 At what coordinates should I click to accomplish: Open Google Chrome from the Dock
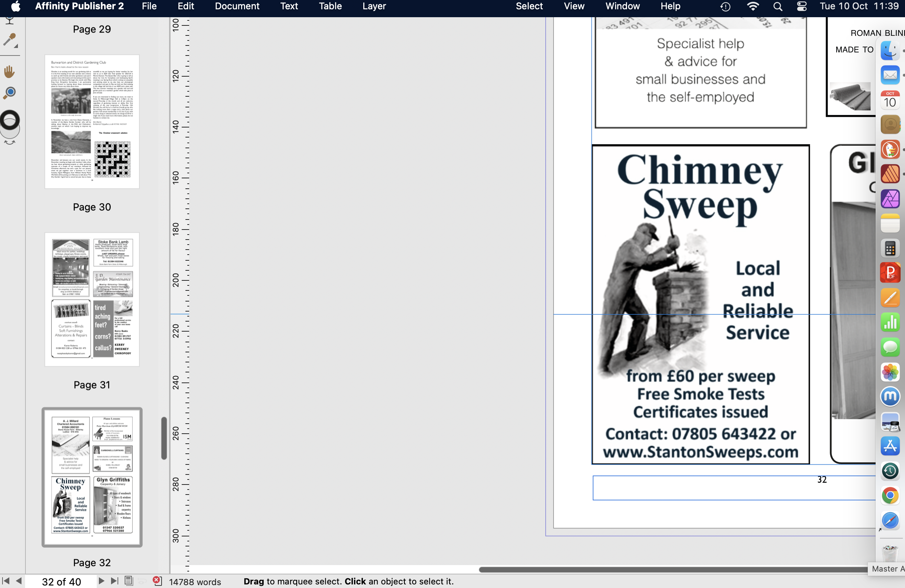pyautogui.click(x=890, y=496)
